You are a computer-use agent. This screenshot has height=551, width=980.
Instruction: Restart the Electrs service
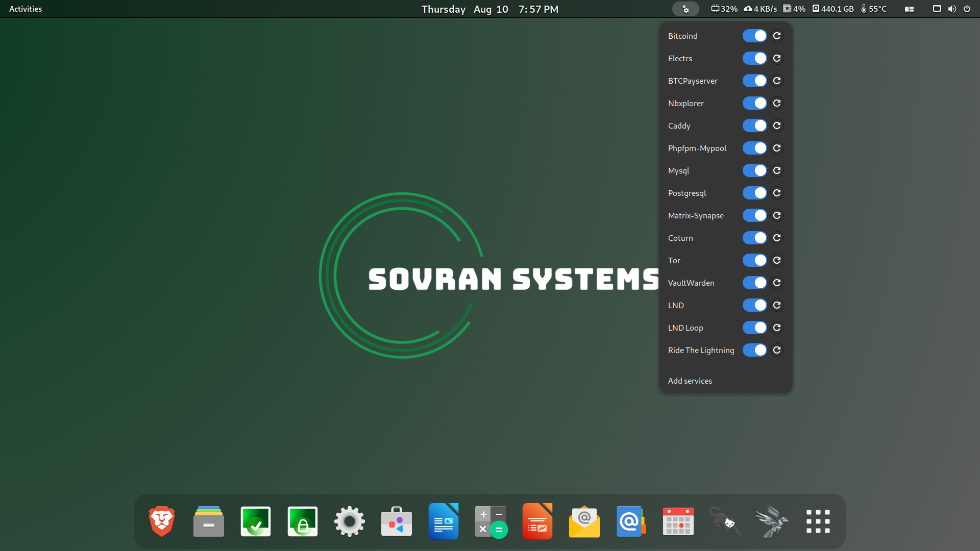(777, 58)
